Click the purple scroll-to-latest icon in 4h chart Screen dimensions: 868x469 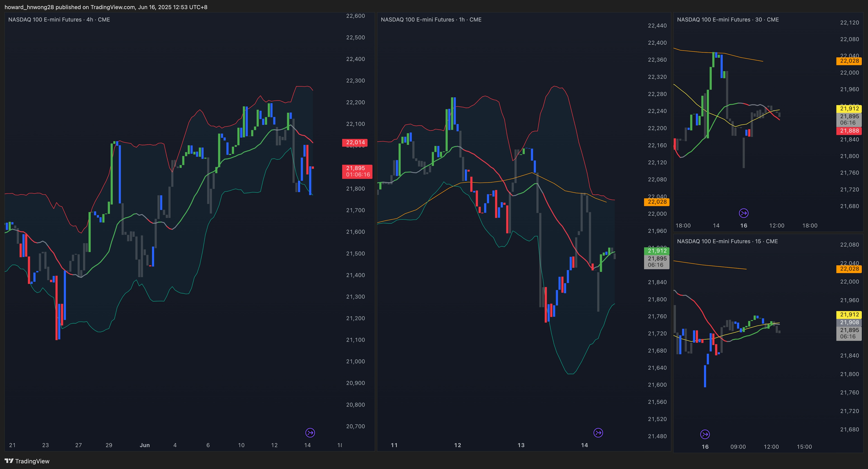point(310,433)
